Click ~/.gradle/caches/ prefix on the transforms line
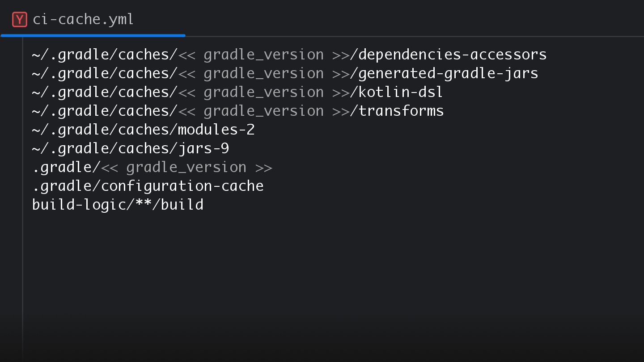The width and height of the screenshot is (644, 362). (105, 111)
